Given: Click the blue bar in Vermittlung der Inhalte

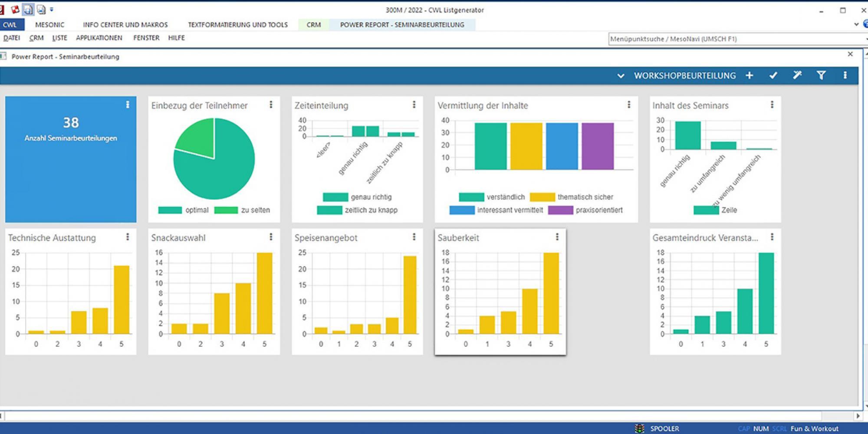Looking at the screenshot, I should pyautogui.click(x=562, y=146).
